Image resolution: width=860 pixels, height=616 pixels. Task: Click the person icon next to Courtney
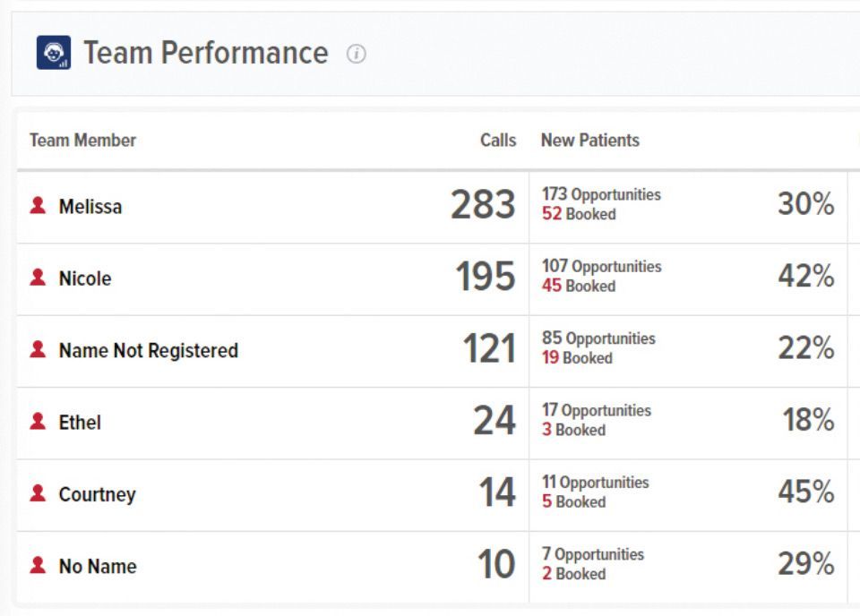pyautogui.click(x=38, y=493)
